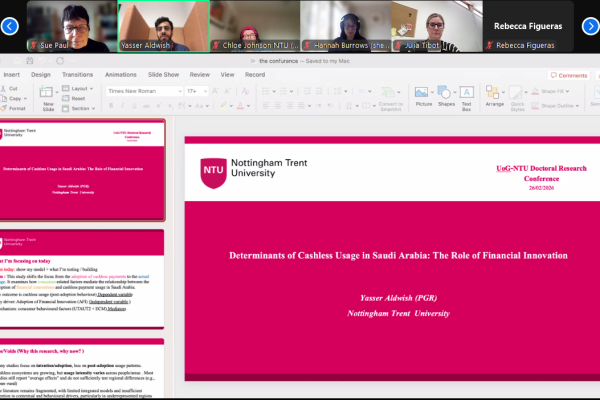Toggle Bold formatting

(111, 105)
